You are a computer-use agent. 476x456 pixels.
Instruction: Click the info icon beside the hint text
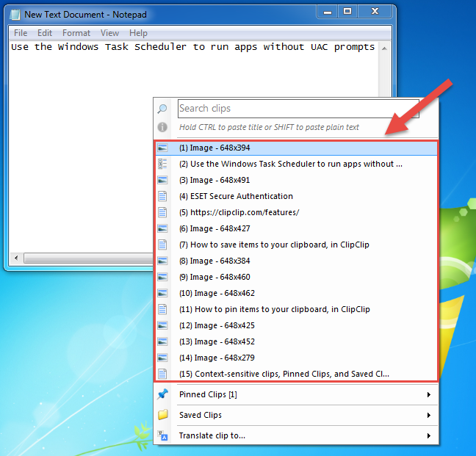162,127
